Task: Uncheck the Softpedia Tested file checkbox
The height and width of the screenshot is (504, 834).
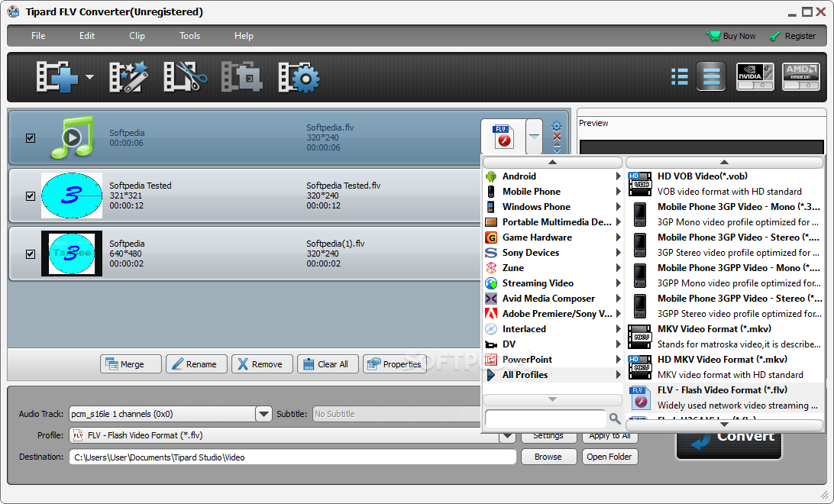Action: pyautogui.click(x=31, y=195)
